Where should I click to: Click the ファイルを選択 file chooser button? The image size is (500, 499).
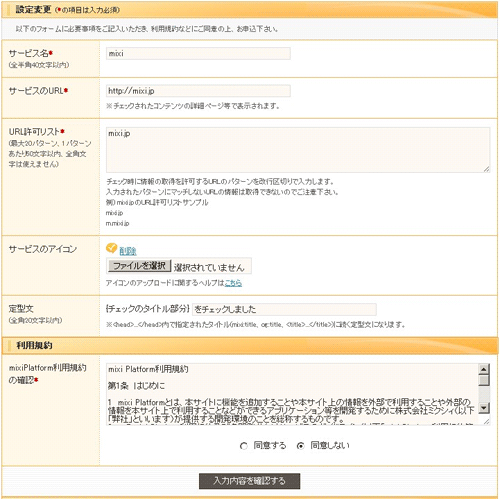[x=139, y=266]
